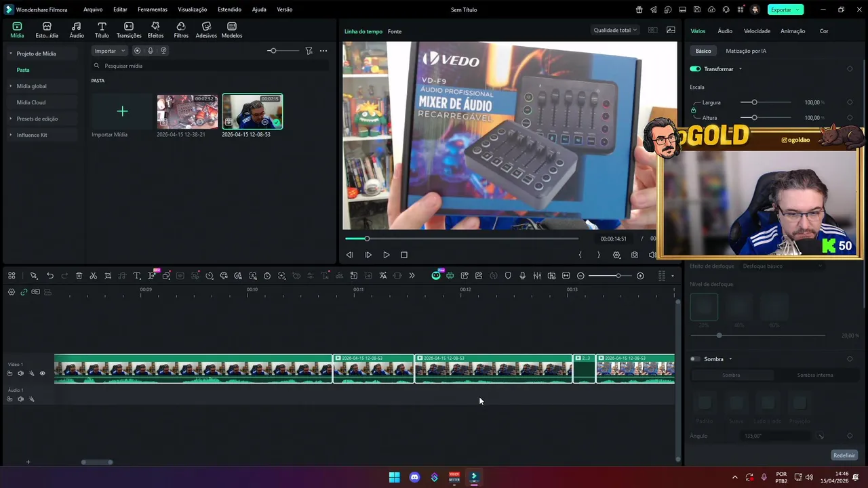Click the Pesquisar mídia search field

coord(210,66)
